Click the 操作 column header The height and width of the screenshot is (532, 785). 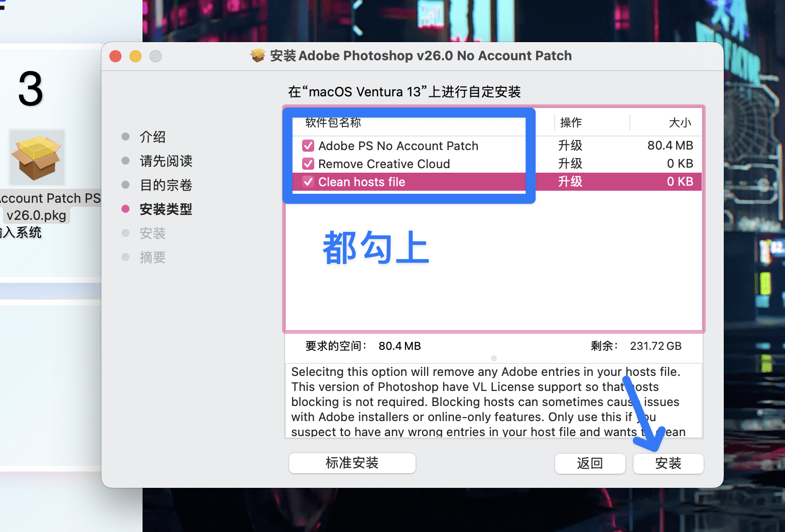[x=571, y=122]
